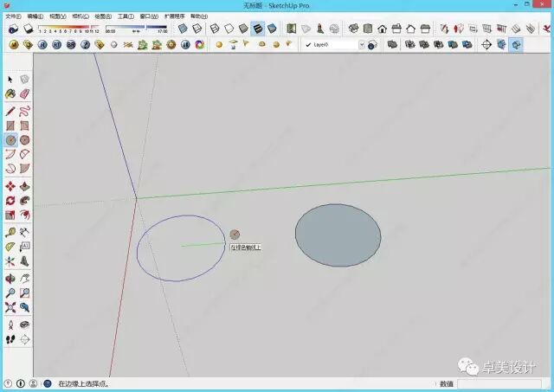This screenshot has width=554, height=392.
Task: Toggle X-ray face style
Action: [183, 29]
